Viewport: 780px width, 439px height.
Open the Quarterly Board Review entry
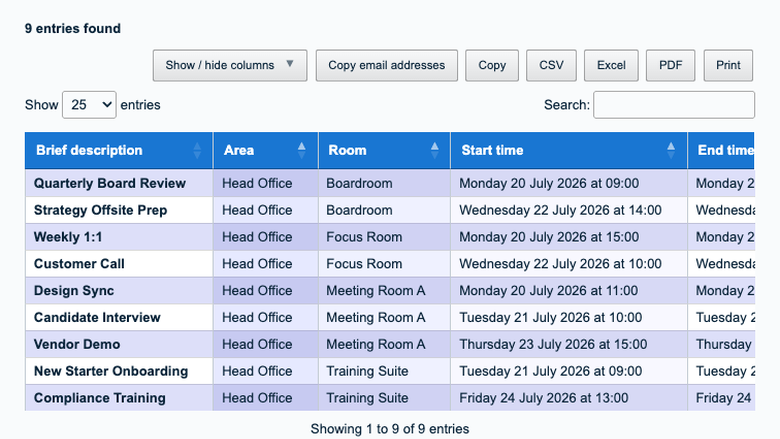point(110,183)
